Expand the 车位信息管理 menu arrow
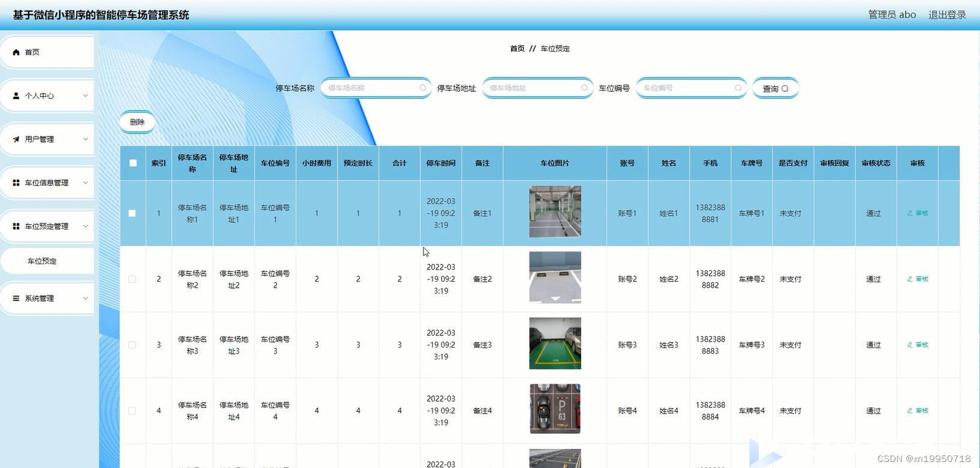 (85, 183)
